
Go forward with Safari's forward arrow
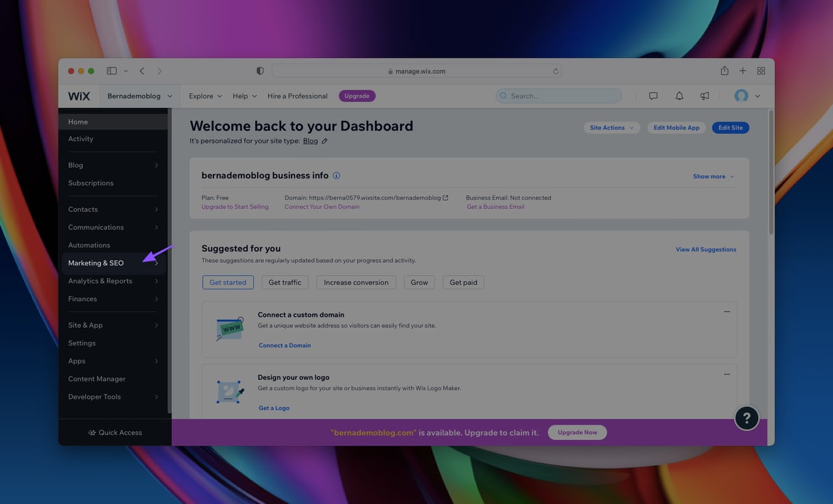(x=159, y=71)
